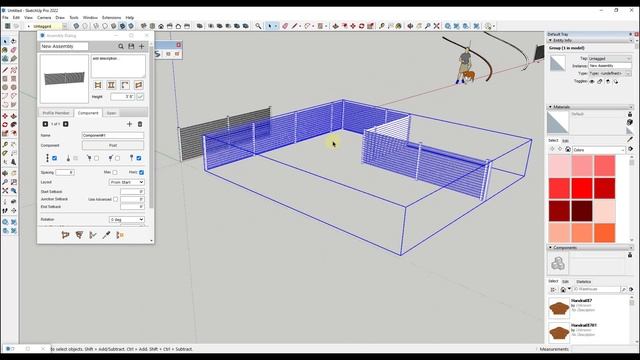Toggle the Use Advanced checkbox
Viewport: 640px width, 360px height.
(x=116, y=200)
